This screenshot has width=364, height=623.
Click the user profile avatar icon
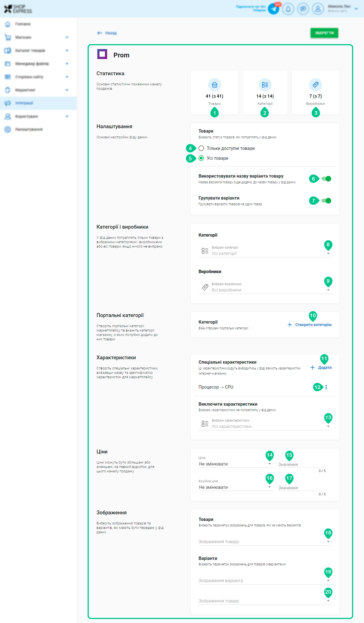point(318,9)
